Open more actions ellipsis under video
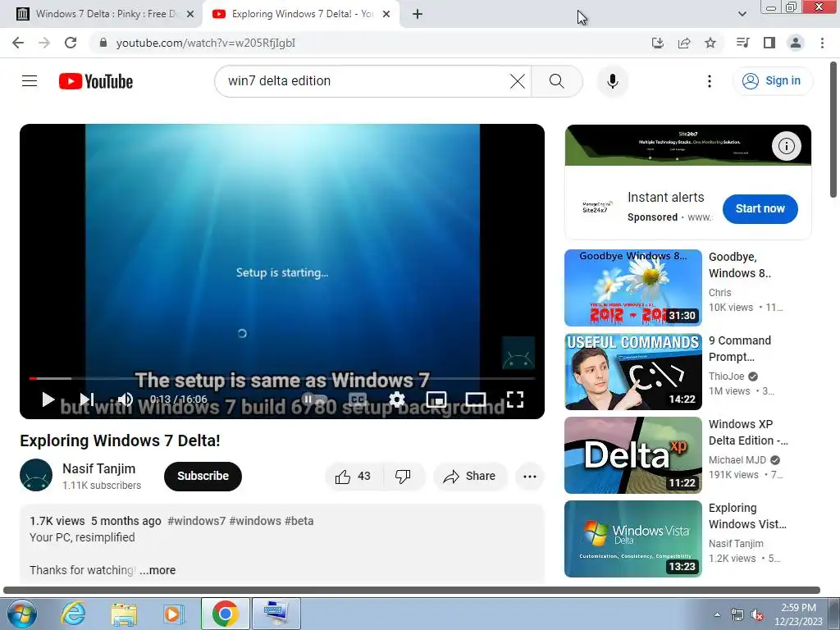This screenshot has height=630, width=840. [530, 477]
